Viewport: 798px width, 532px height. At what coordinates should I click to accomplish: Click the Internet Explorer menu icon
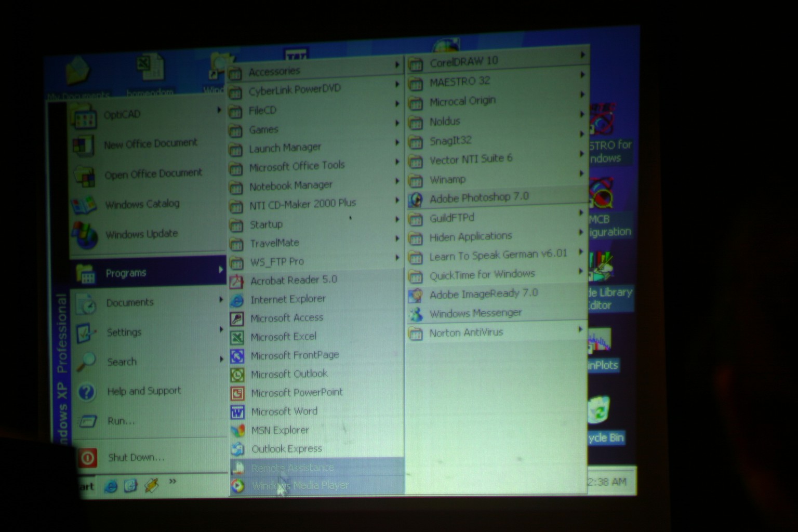(x=237, y=300)
